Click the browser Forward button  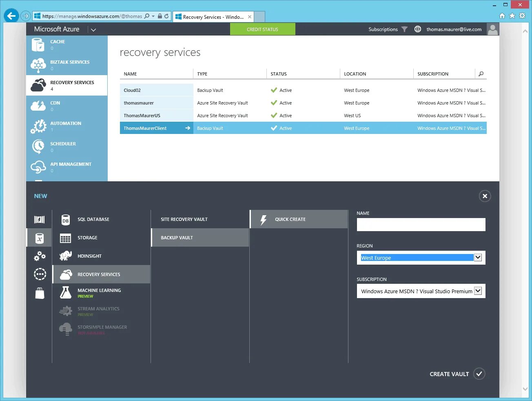tap(26, 16)
